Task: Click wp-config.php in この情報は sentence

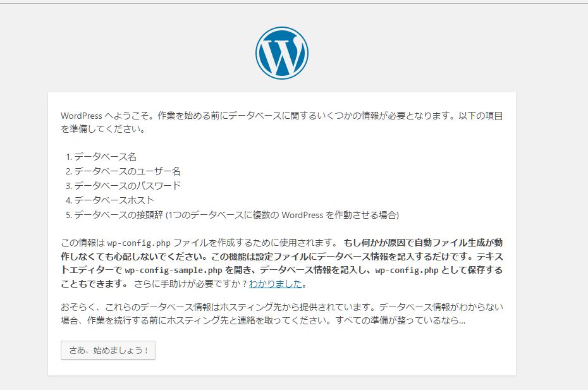Action: (138, 243)
